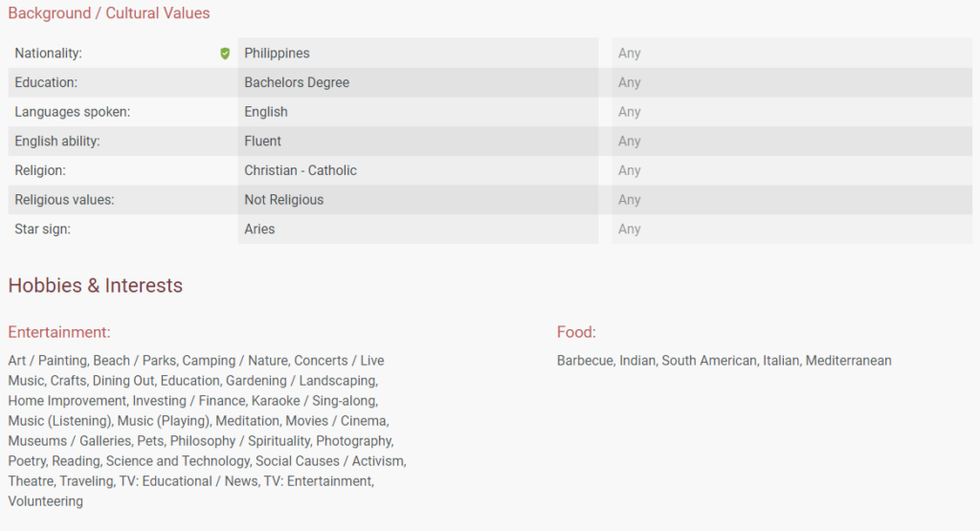Click the Religious values: row label

click(x=63, y=200)
